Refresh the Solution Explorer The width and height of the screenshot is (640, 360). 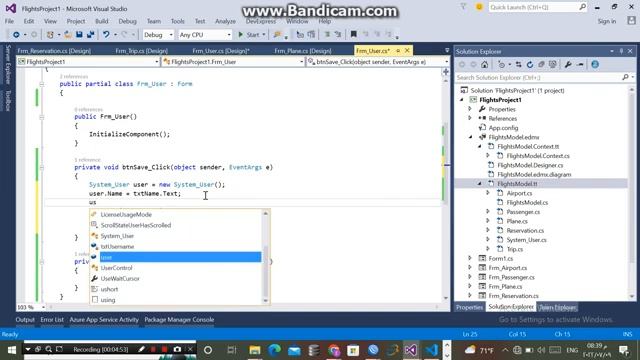pyautogui.click(x=530, y=64)
